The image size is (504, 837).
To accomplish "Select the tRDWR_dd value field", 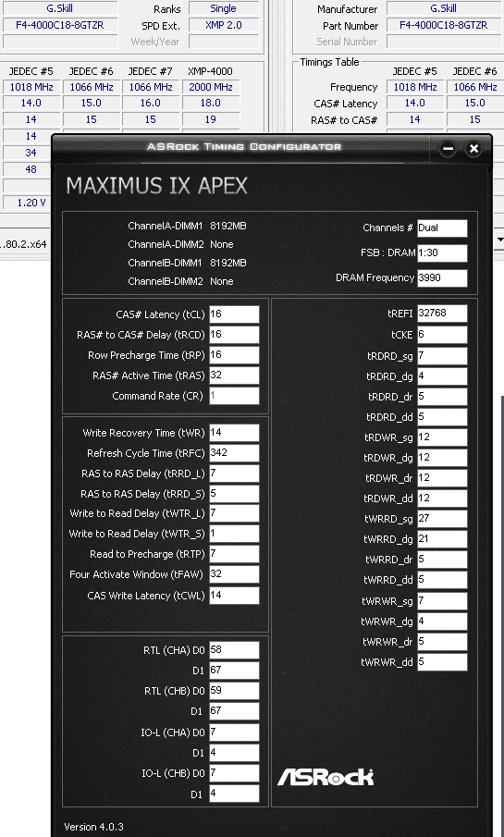I will (443, 498).
